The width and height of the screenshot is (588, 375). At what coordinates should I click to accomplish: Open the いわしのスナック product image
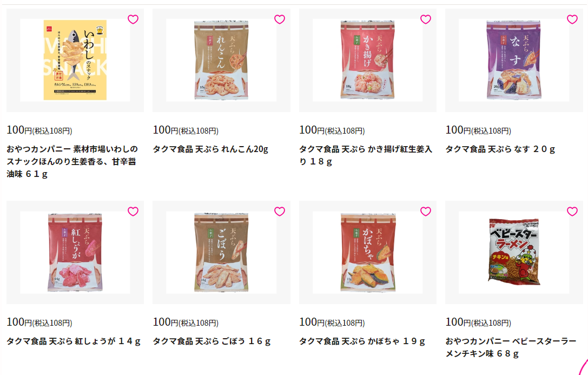[x=75, y=60]
